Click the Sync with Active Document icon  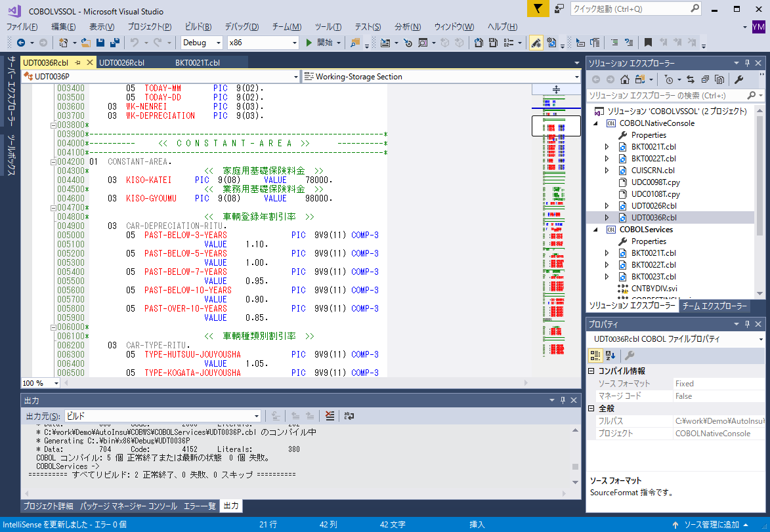[x=691, y=79]
